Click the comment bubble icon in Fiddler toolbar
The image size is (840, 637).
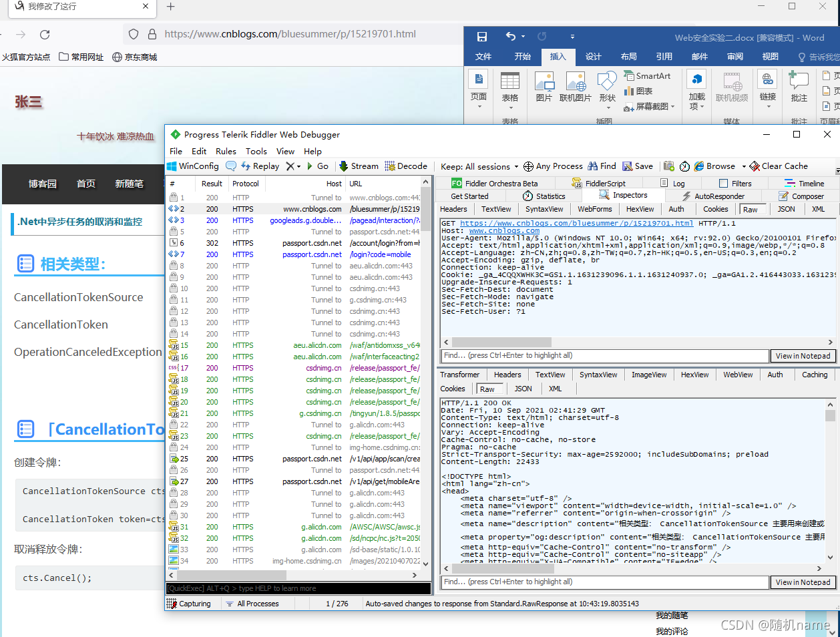coord(231,166)
